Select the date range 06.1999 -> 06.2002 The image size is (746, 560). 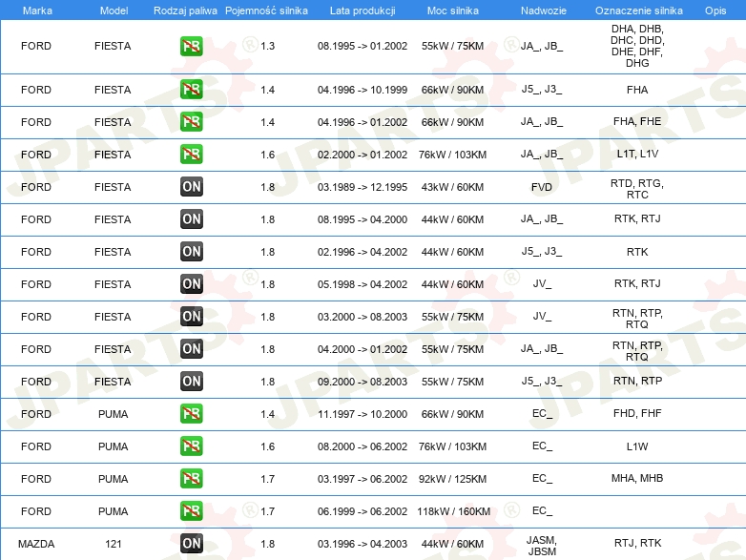(x=363, y=511)
